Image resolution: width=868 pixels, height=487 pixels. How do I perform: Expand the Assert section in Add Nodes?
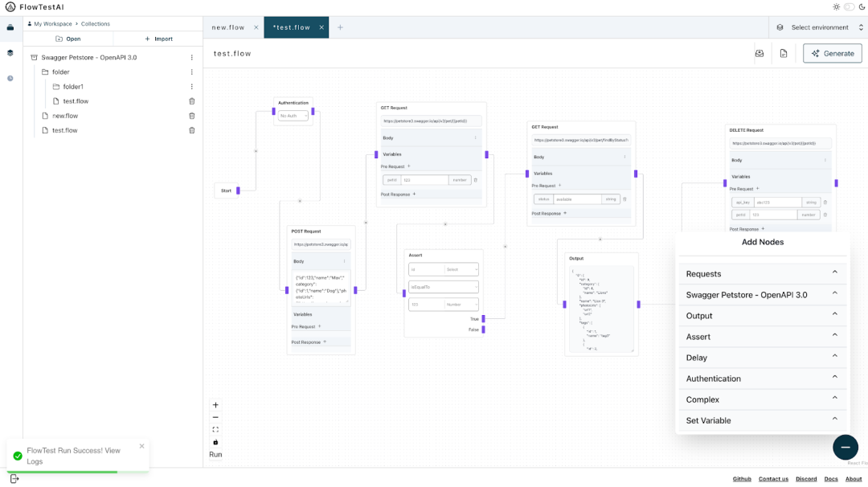coord(762,337)
